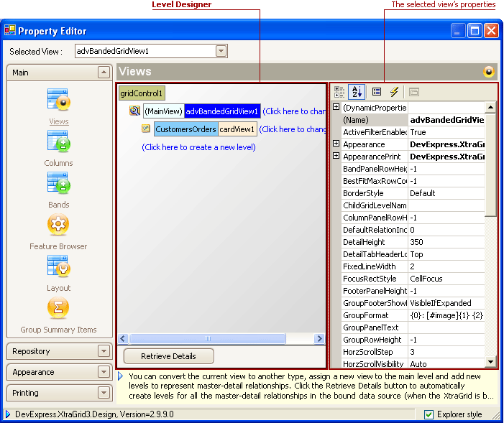The width and height of the screenshot is (504, 423).
Task: Open the Views designer icon
Action: (58, 100)
